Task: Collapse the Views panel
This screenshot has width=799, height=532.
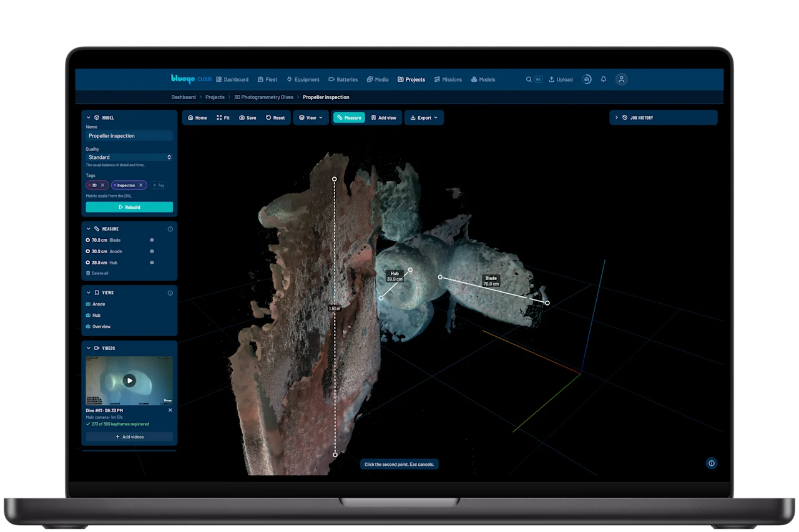Action: coord(89,293)
